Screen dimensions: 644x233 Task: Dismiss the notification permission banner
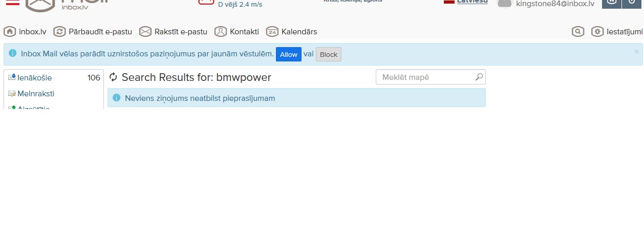click(636, 52)
